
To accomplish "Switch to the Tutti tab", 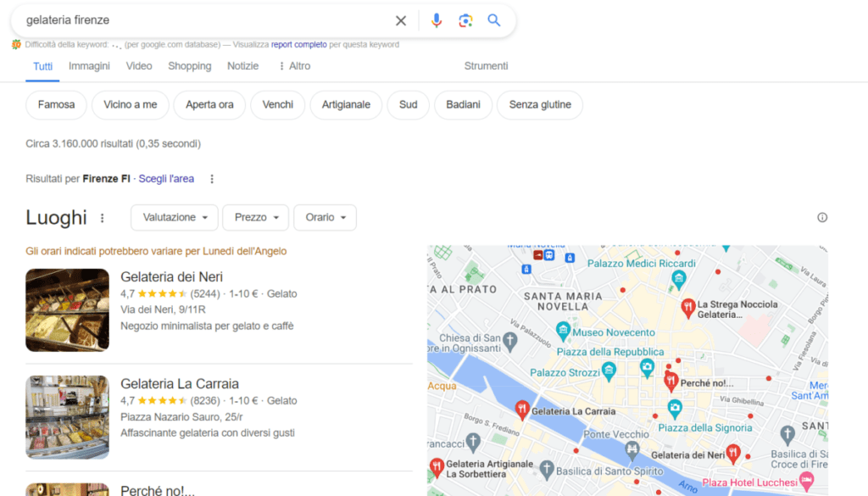I will (x=42, y=66).
